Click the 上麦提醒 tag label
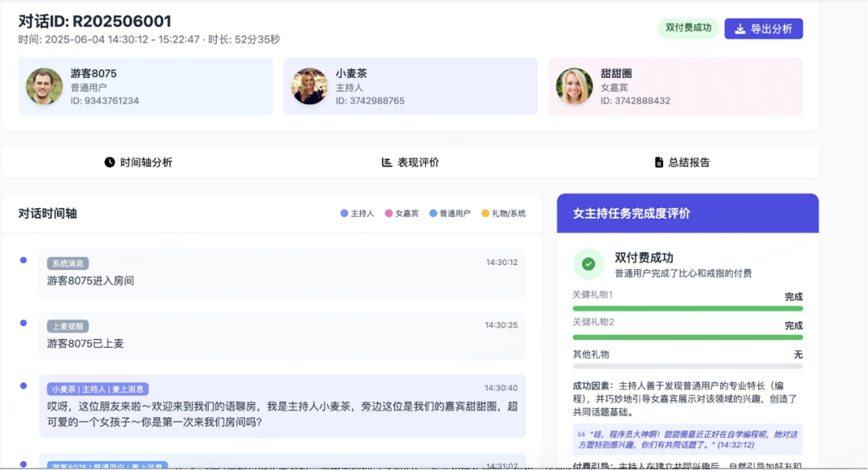The height and width of the screenshot is (470, 868). click(x=68, y=326)
